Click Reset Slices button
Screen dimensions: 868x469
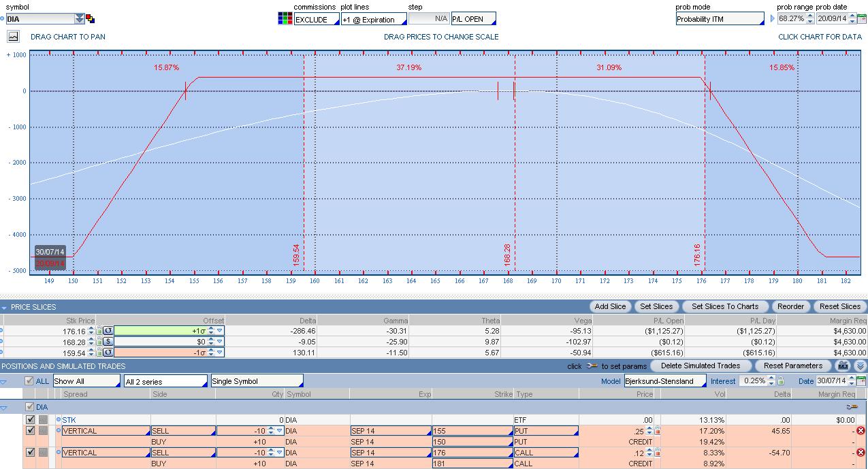[840, 306]
